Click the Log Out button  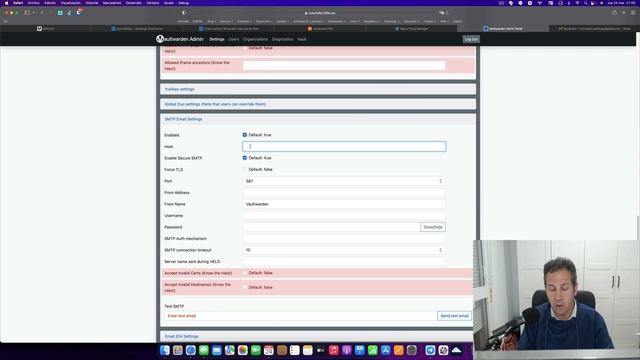[x=471, y=39]
